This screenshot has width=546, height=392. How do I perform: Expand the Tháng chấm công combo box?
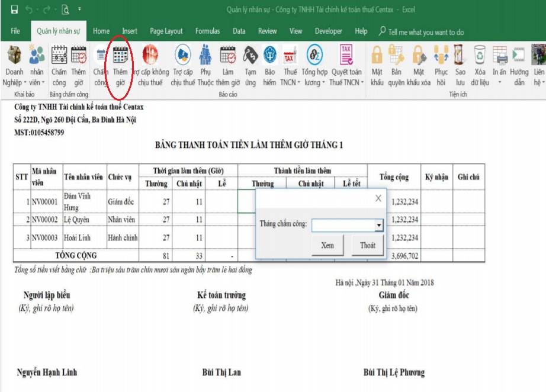pos(378,226)
